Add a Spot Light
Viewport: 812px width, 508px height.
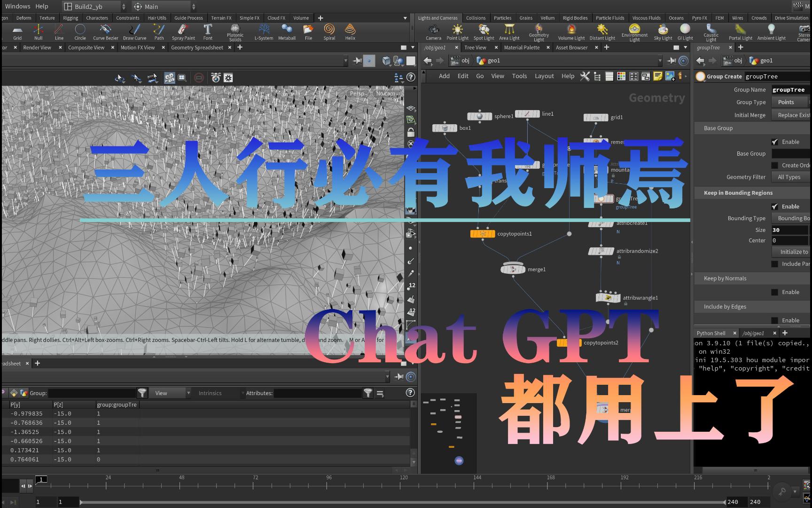pyautogui.click(x=484, y=32)
